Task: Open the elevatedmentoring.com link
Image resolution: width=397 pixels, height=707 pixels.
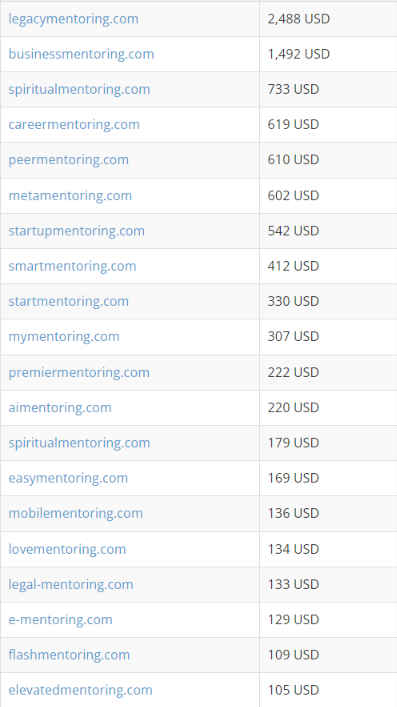Action: click(x=80, y=690)
